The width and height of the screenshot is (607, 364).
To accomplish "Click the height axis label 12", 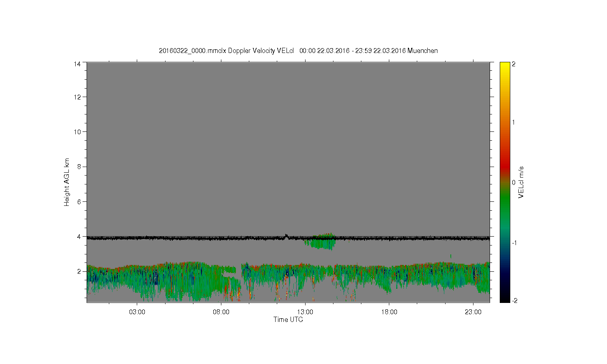I will pyautogui.click(x=77, y=97).
